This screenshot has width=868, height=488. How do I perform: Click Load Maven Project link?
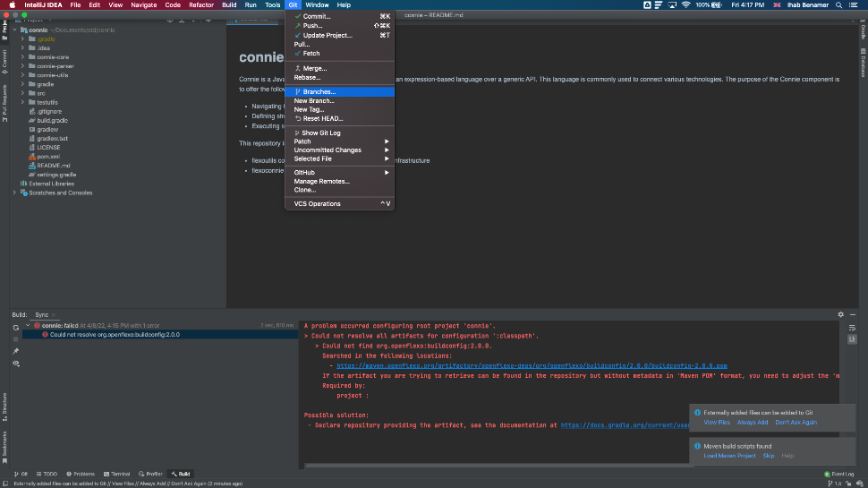(729, 456)
